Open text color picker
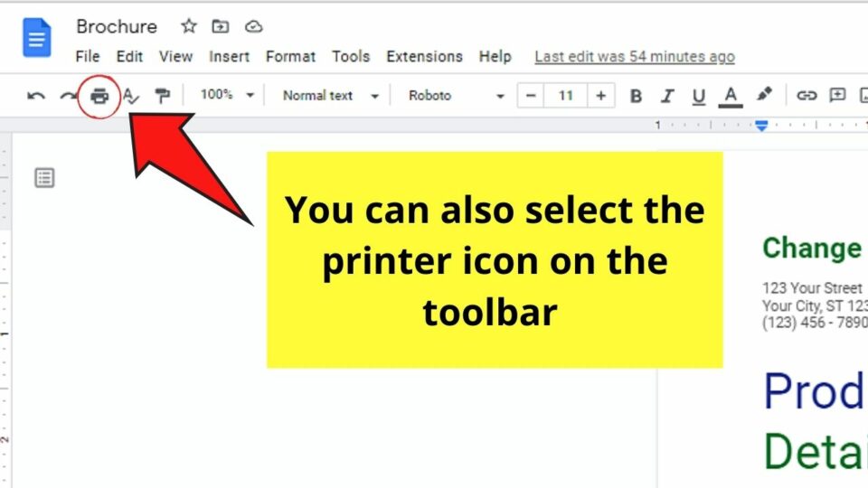Screen dimensions: 868x488 731,97
